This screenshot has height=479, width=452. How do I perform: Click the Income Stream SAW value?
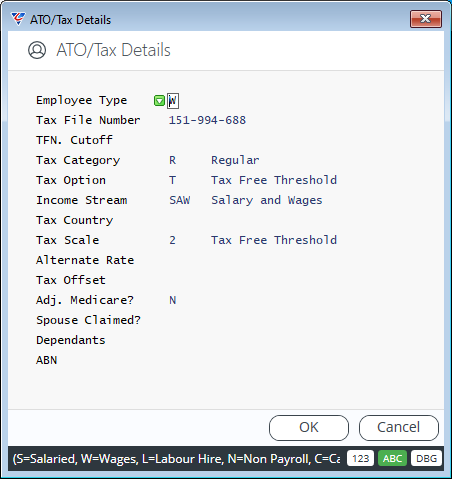coord(180,200)
